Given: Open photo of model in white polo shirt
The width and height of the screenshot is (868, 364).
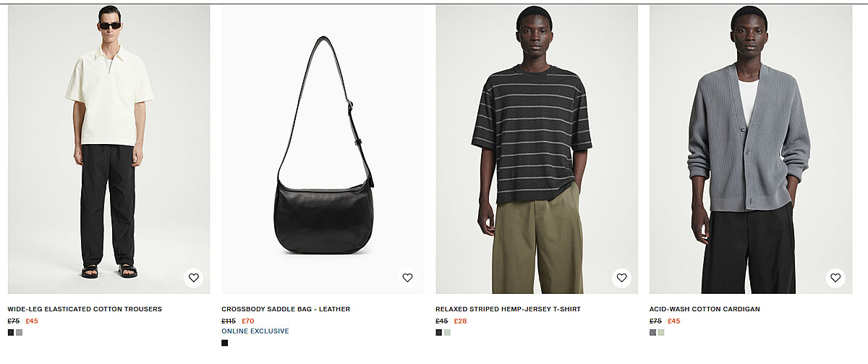Looking at the screenshot, I should (x=109, y=149).
